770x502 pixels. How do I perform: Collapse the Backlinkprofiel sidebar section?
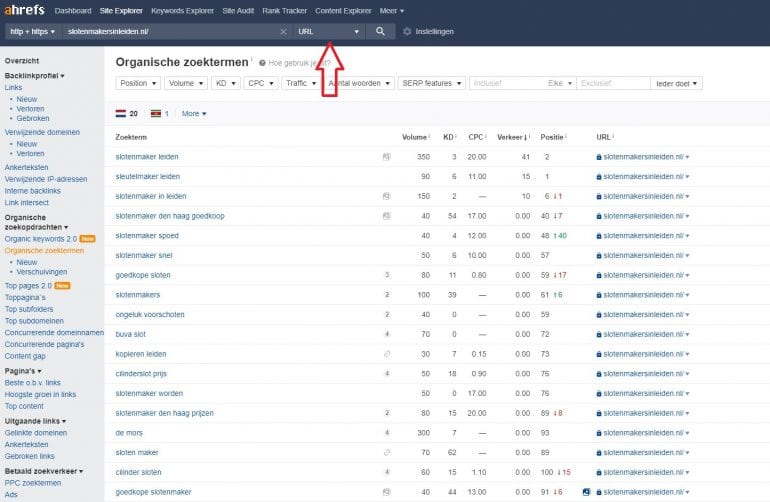coord(34,76)
